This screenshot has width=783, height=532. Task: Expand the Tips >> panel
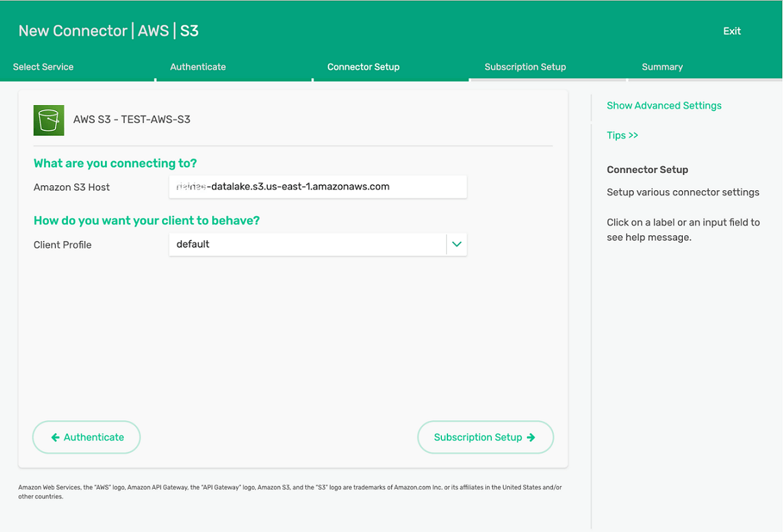tap(622, 135)
